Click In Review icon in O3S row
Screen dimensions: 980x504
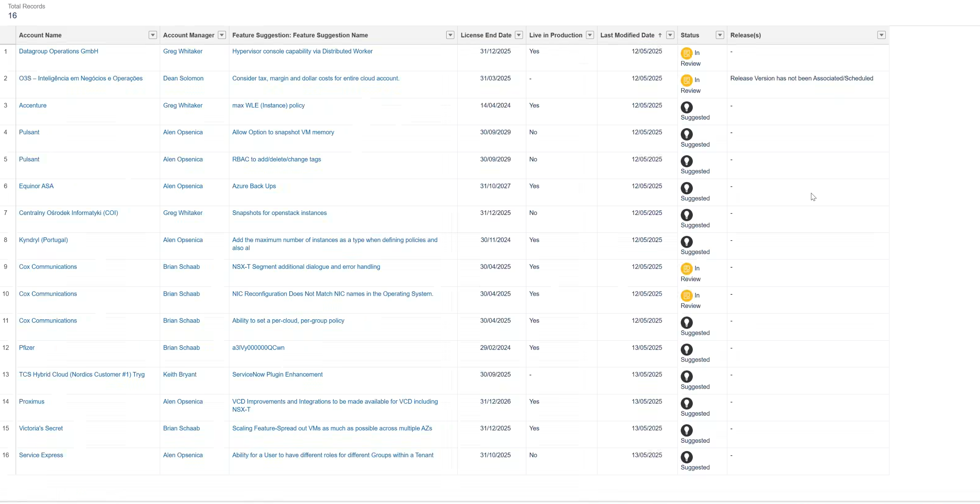tap(686, 80)
